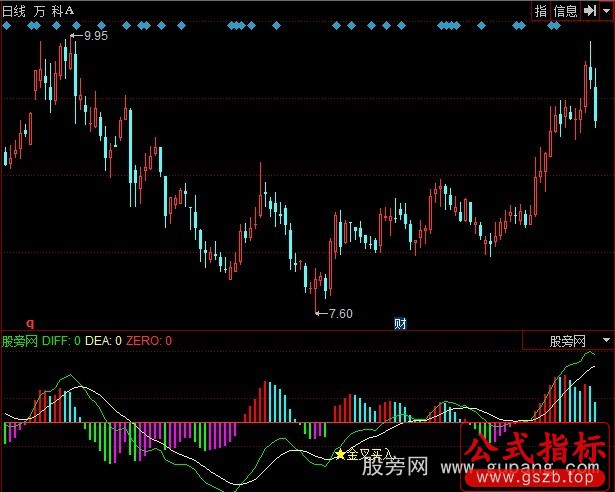615x492 pixels.
Task: Click the 9.95 high price label
Action: [95, 36]
